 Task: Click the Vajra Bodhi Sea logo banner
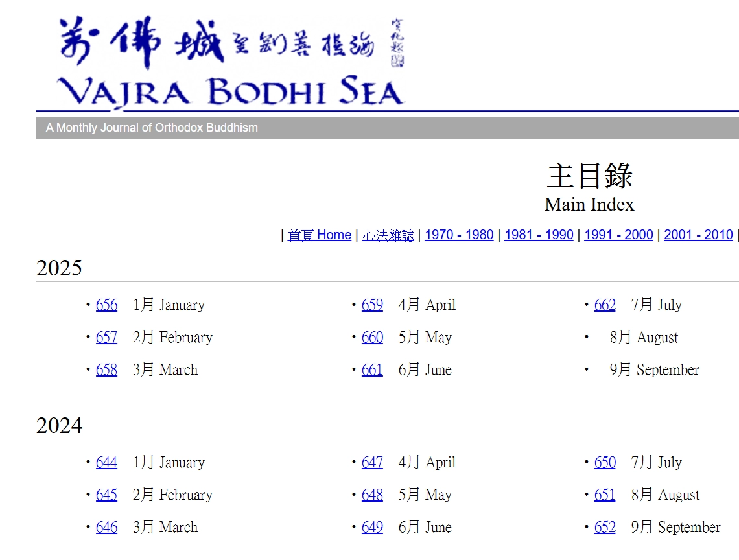(230, 62)
